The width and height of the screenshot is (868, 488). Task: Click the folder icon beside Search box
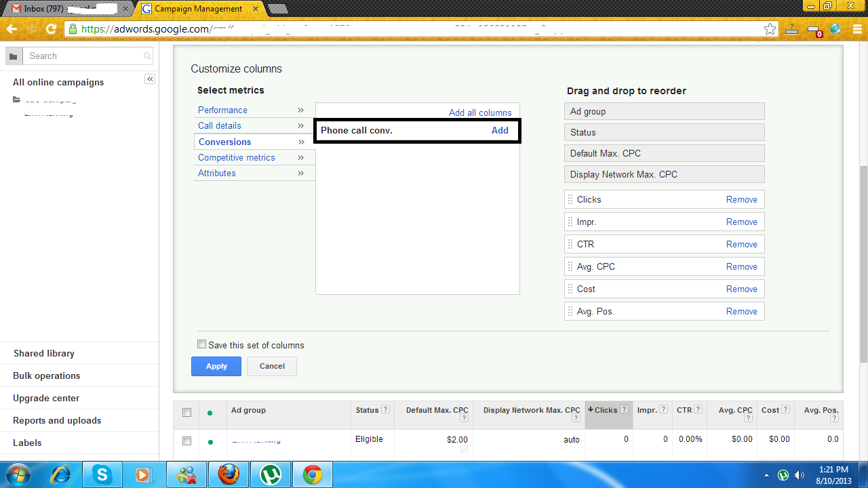click(x=14, y=56)
